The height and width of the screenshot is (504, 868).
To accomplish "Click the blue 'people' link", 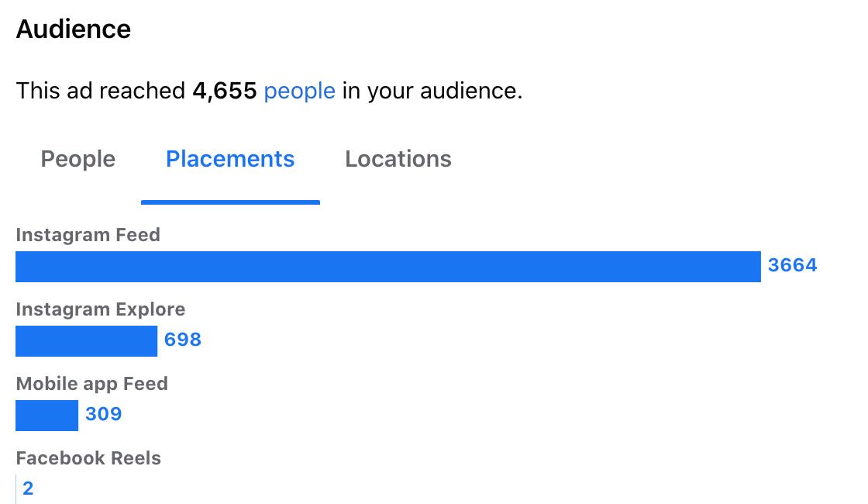I will click(299, 91).
